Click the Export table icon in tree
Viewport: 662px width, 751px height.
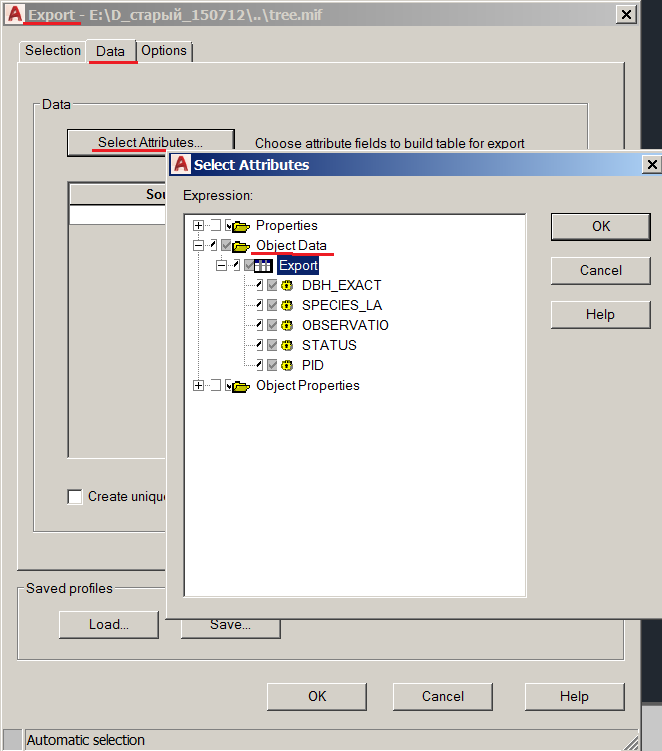click(263, 265)
